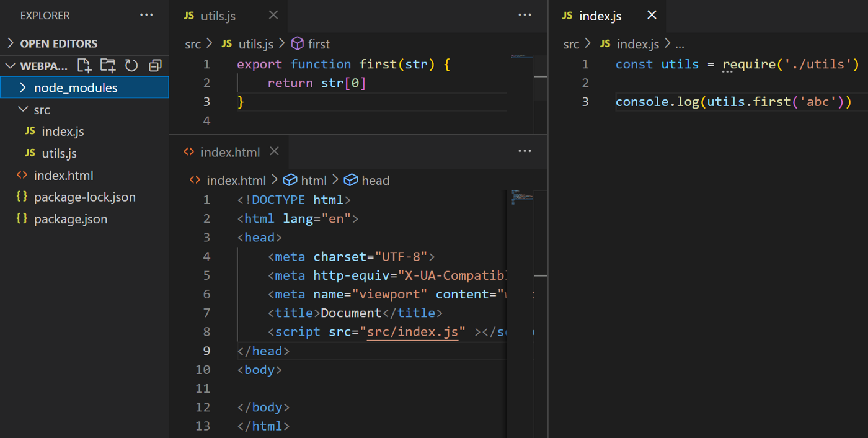Create a new file in the Explorer
The width and height of the screenshot is (868, 438).
(x=84, y=66)
